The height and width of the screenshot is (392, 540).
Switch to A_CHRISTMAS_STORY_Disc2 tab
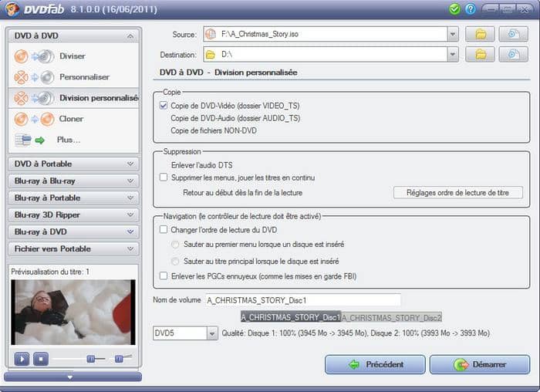point(391,317)
